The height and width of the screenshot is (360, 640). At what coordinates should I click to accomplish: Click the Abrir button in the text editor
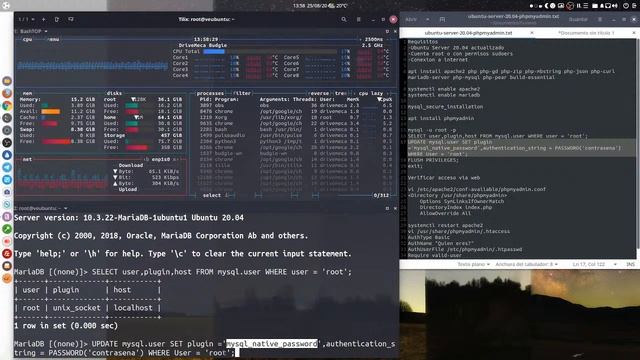pos(411,19)
